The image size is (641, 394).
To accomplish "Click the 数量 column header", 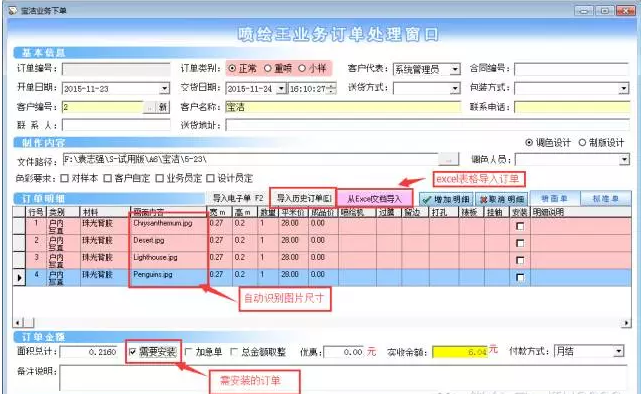I will [269, 212].
